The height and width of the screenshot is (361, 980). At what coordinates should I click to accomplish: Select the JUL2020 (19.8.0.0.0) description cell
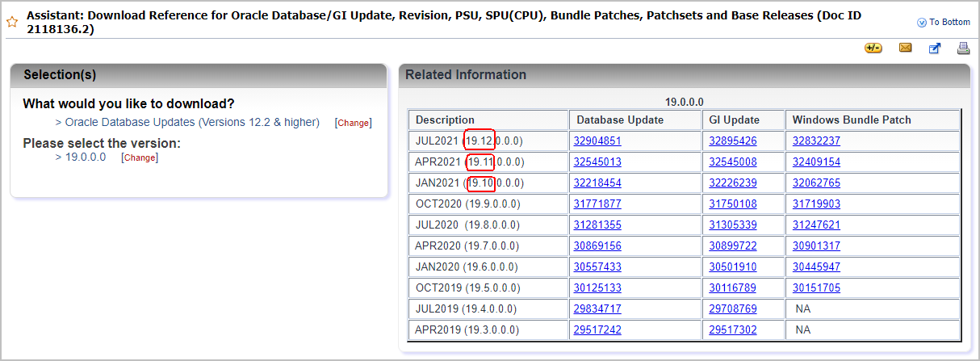488,225
